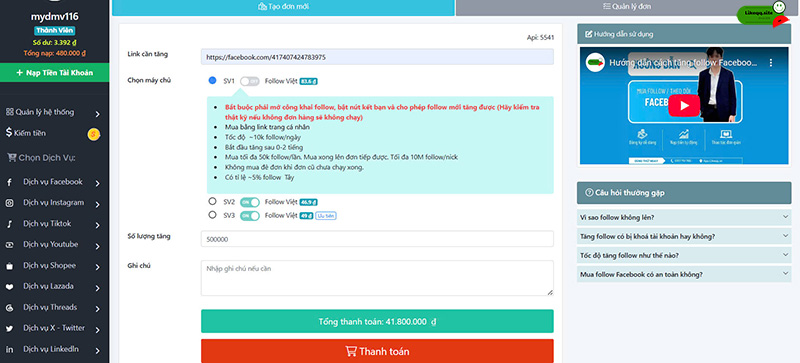Click the LinkedIn icon in sidebar

pos(10,350)
